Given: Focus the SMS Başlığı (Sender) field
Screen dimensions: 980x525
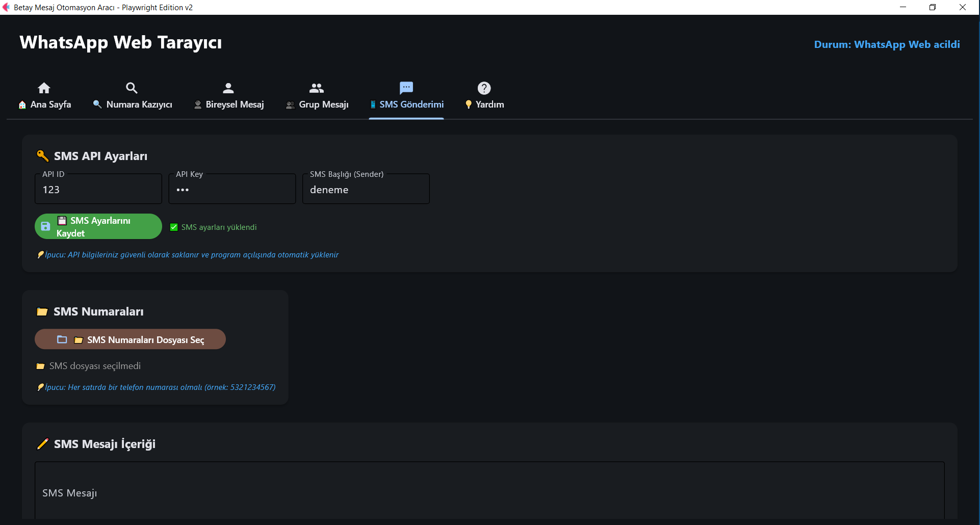Looking at the screenshot, I should pos(366,189).
